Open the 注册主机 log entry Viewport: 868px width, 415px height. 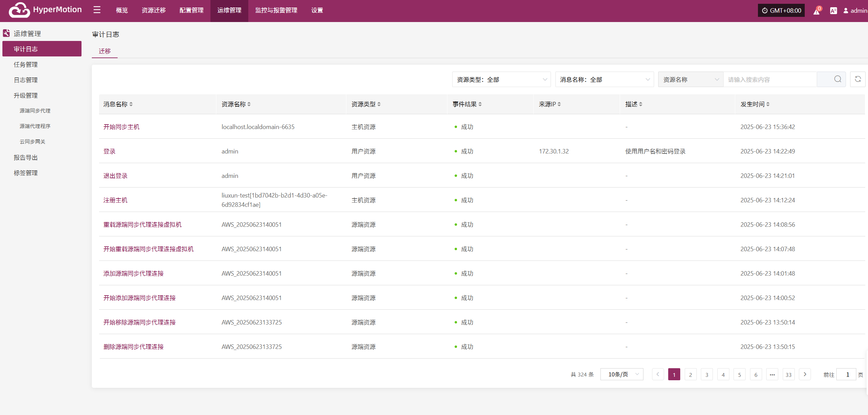click(115, 200)
